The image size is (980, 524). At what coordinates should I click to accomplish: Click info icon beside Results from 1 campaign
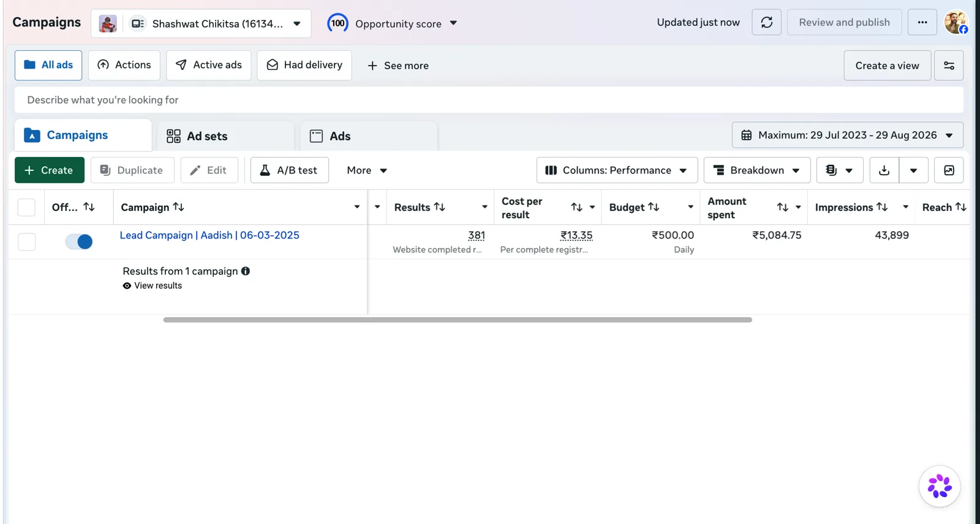(246, 271)
